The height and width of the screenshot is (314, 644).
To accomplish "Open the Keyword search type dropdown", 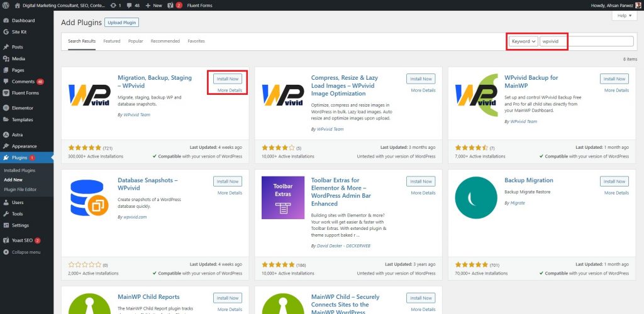I will point(523,41).
